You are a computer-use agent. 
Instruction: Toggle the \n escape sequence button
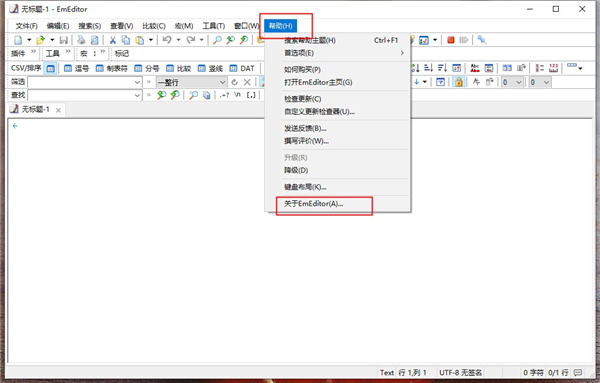pos(238,95)
